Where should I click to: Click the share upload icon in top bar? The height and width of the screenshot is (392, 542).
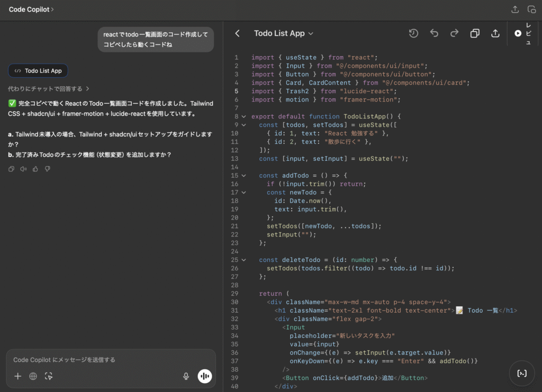pos(515,10)
